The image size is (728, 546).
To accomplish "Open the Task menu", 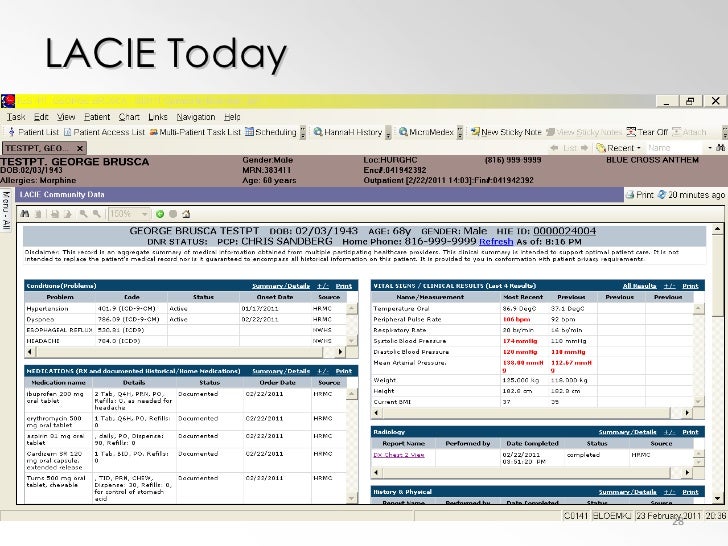I will click(x=16, y=117).
